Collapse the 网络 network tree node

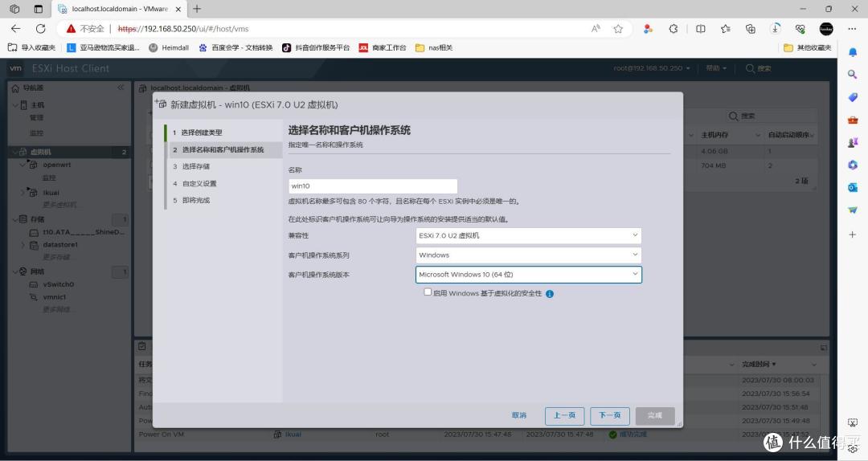pyautogui.click(x=14, y=271)
